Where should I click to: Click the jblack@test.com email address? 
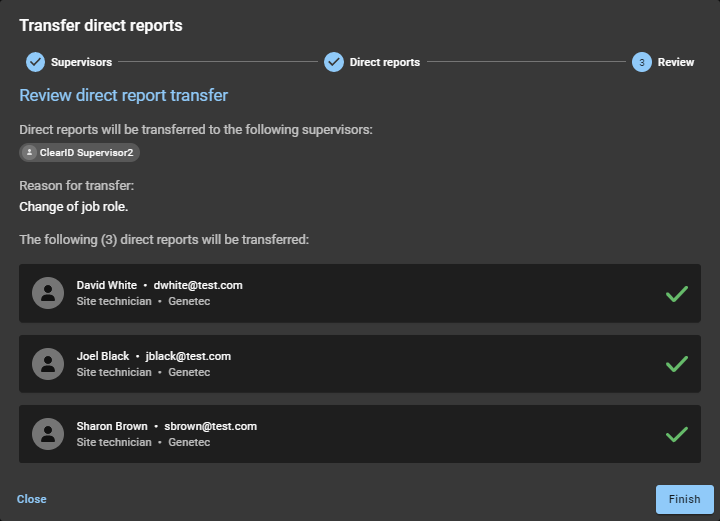coord(188,356)
